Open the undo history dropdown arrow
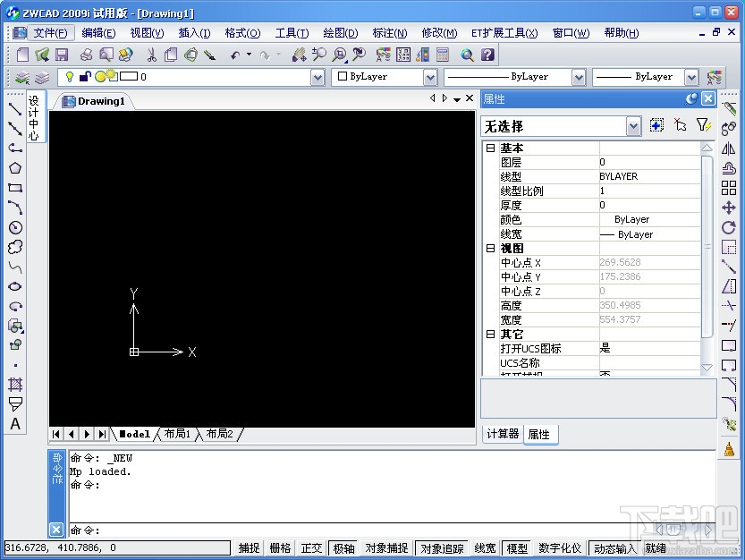The width and height of the screenshot is (745, 560). pyautogui.click(x=249, y=55)
